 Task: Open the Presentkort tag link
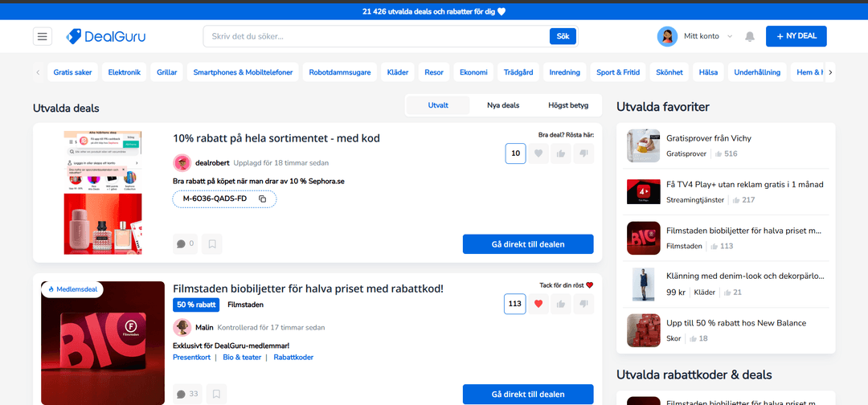point(191,358)
